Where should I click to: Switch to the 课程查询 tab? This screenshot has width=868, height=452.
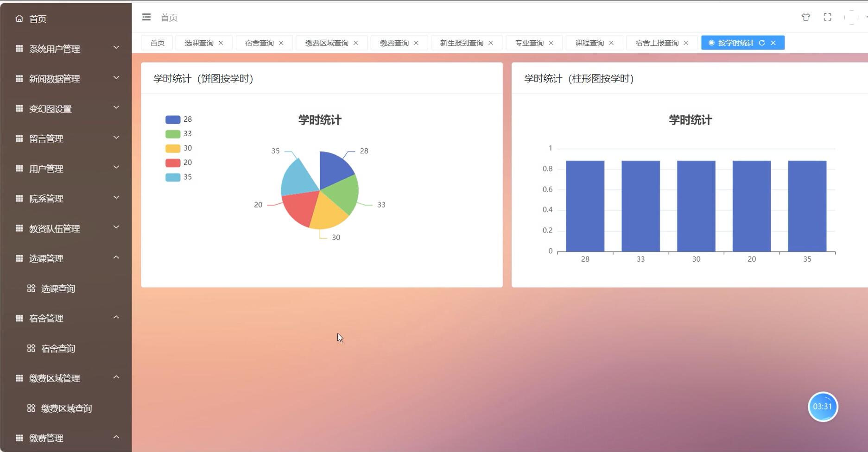point(589,42)
